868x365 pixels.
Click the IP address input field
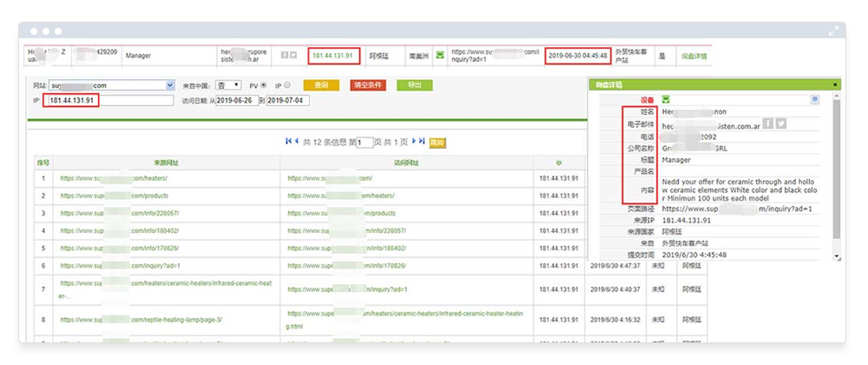pos(108,101)
